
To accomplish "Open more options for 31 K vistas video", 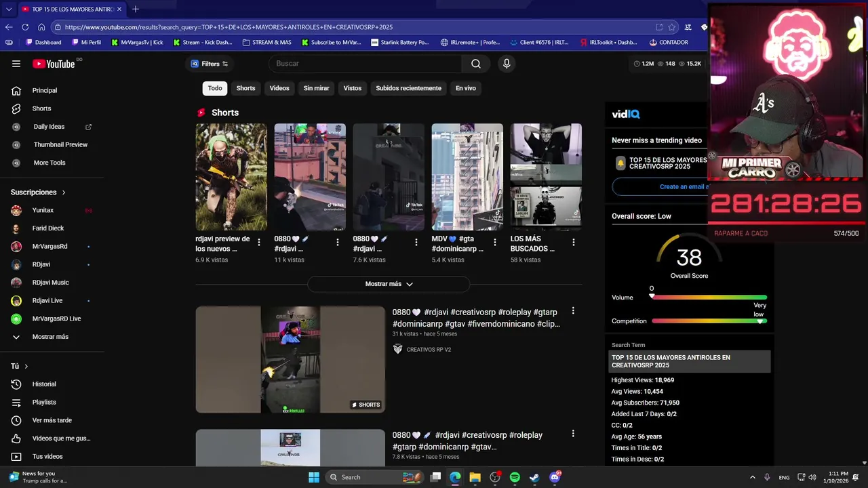I will [x=573, y=311].
